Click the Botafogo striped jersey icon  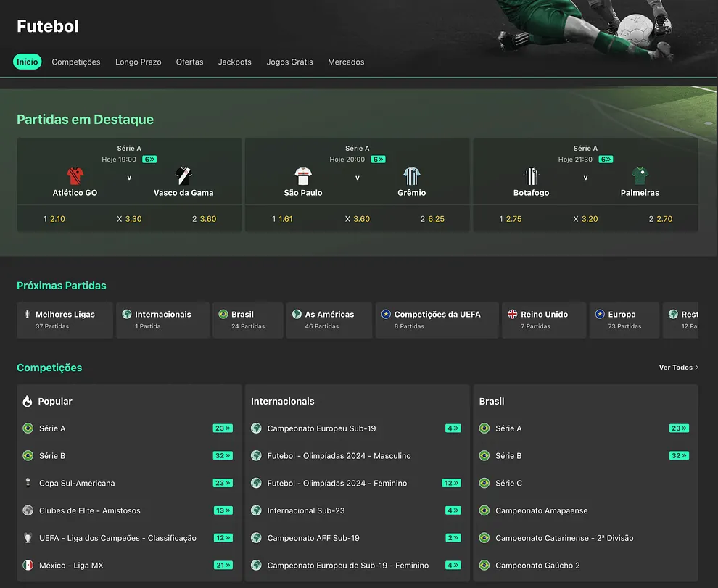[532, 176]
